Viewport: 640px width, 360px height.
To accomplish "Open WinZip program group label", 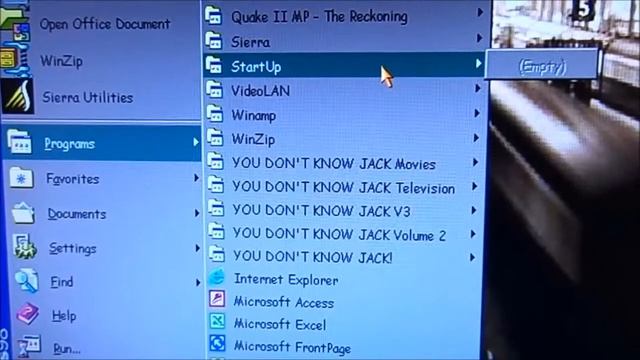I will (253, 139).
